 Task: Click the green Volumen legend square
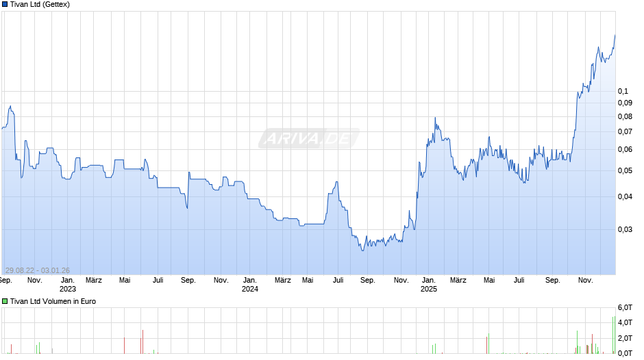coord(5,301)
